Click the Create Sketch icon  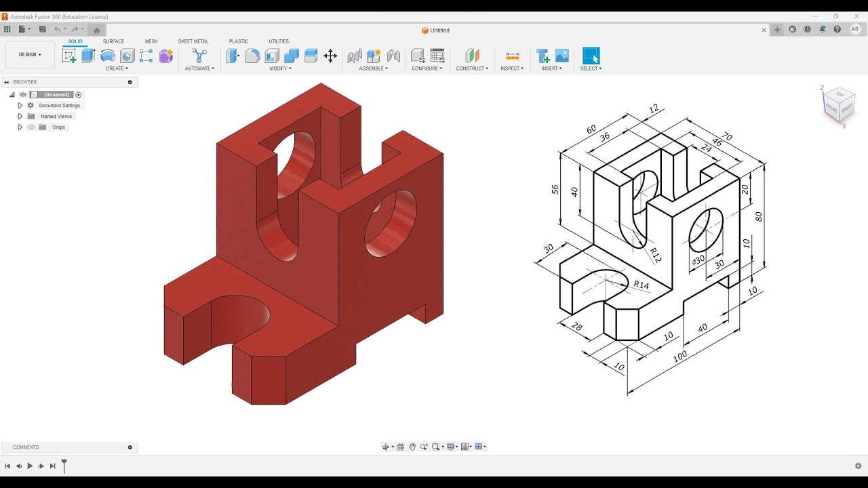click(x=69, y=56)
